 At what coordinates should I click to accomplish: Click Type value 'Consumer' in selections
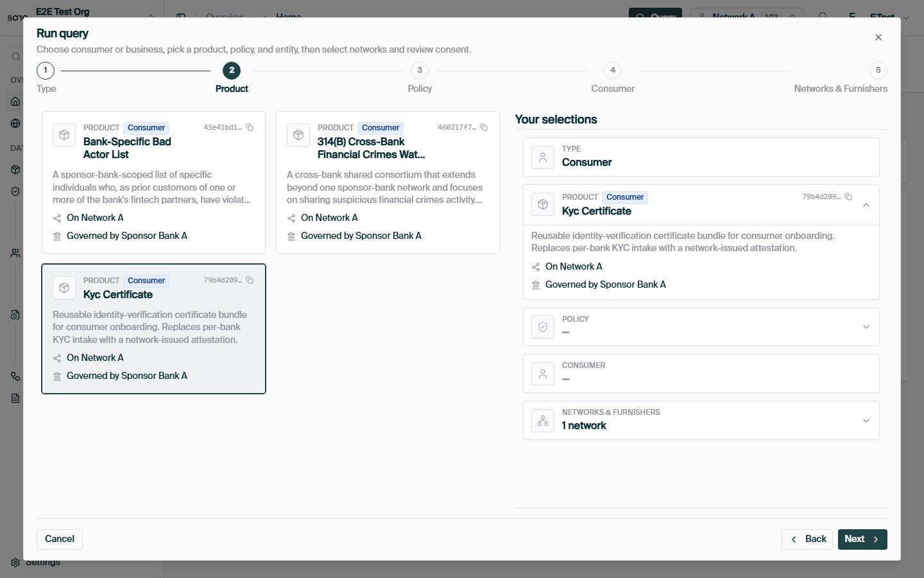coord(586,162)
